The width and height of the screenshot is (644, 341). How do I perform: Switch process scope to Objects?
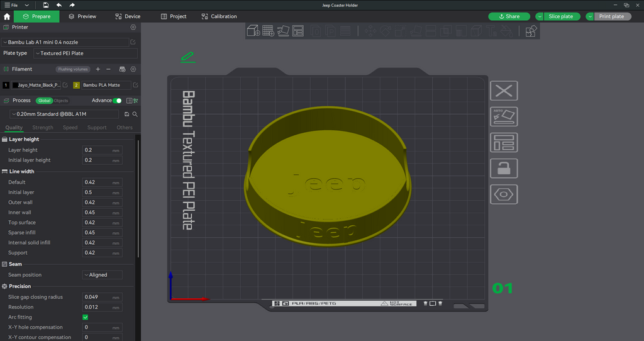pos(61,101)
